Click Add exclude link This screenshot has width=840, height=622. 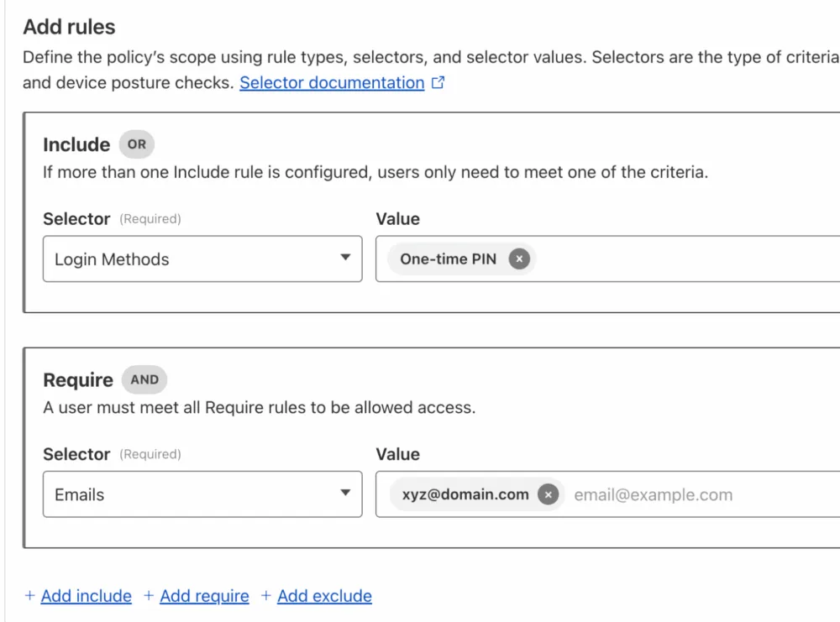click(324, 596)
